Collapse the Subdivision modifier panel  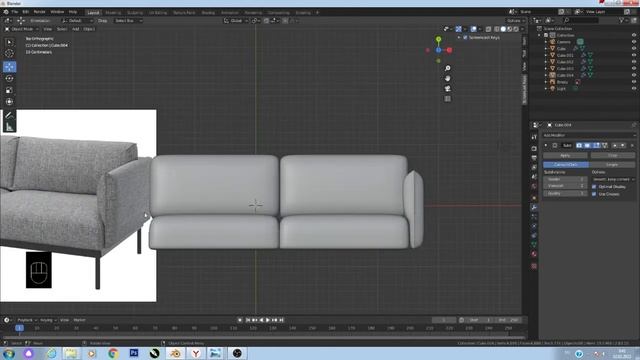click(546, 145)
